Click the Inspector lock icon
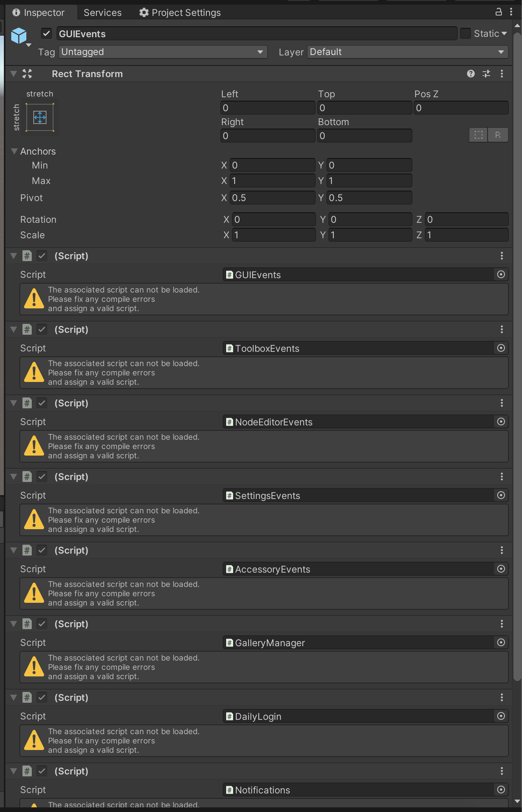522x812 pixels. point(499,12)
